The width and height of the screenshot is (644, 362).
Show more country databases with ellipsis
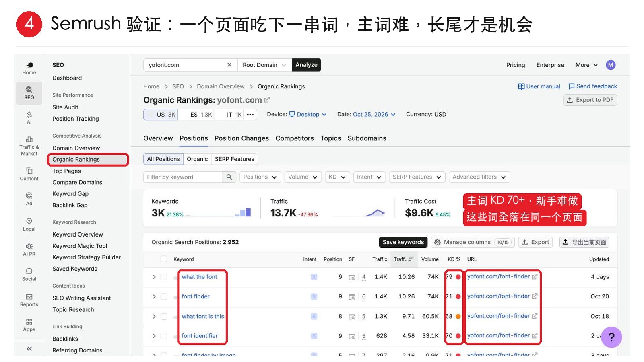point(250,115)
